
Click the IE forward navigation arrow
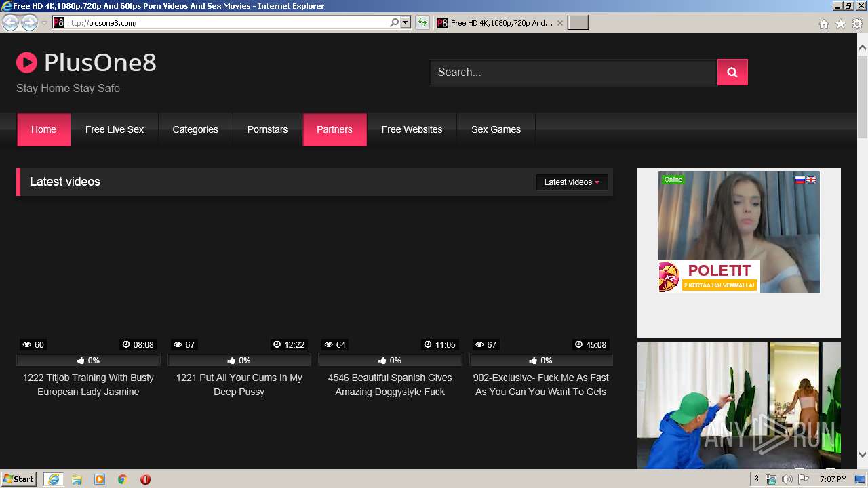point(29,23)
